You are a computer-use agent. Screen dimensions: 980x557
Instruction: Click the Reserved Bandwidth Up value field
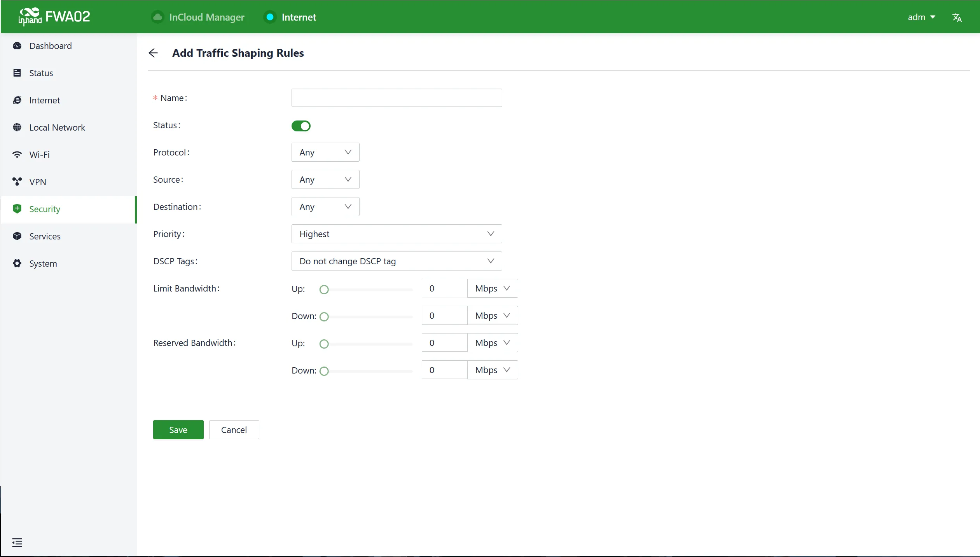tap(444, 343)
